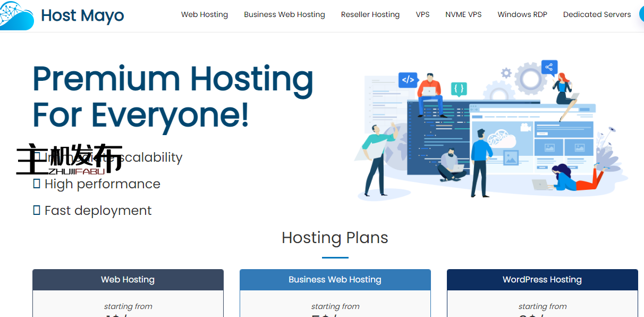Viewport: 644px width, 317px height.
Task: Open Dedicated Servers from the navbar
Action: [x=597, y=14]
